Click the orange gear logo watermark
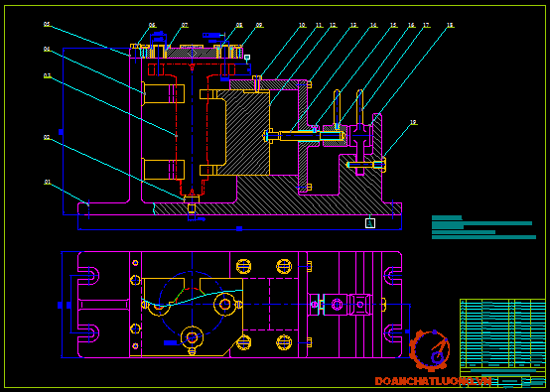 point(430,350)
